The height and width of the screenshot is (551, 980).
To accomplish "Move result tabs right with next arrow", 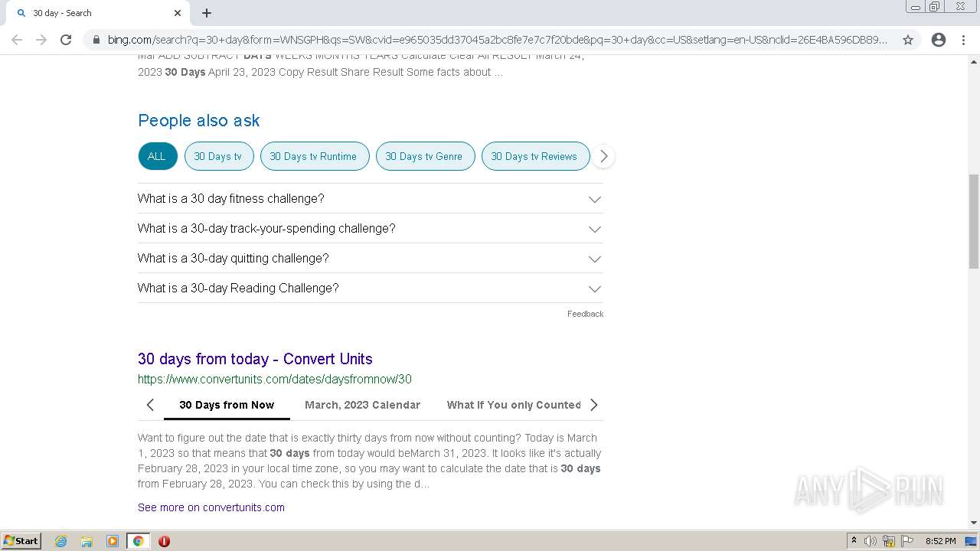I will click(593, 405).
